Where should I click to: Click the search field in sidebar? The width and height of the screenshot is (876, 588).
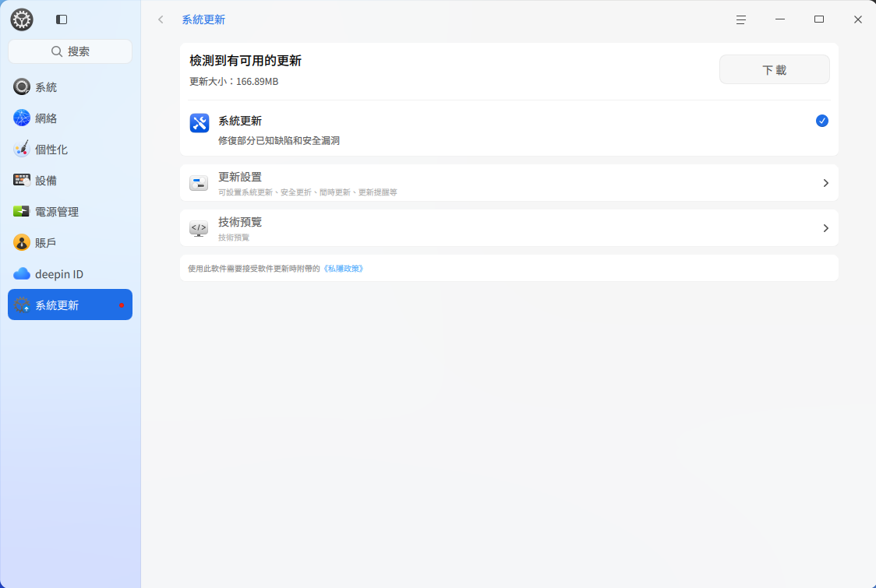[x=70, y=51]
